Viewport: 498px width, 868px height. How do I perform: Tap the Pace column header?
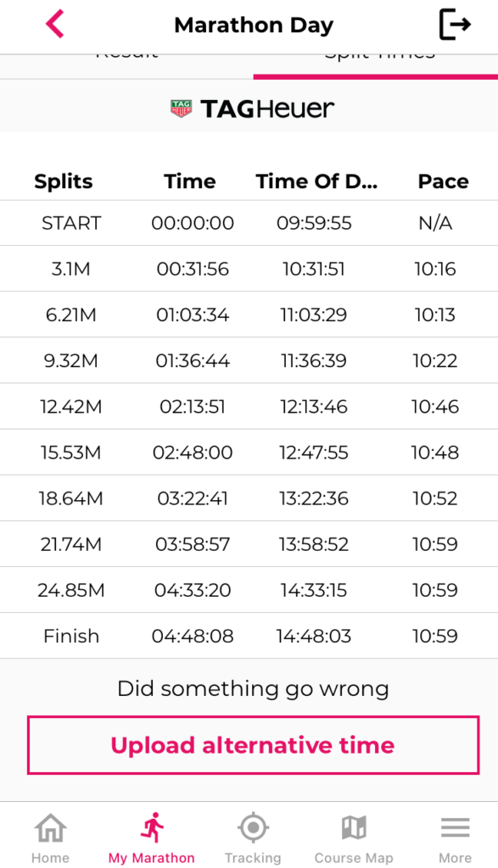pos(443,181)
